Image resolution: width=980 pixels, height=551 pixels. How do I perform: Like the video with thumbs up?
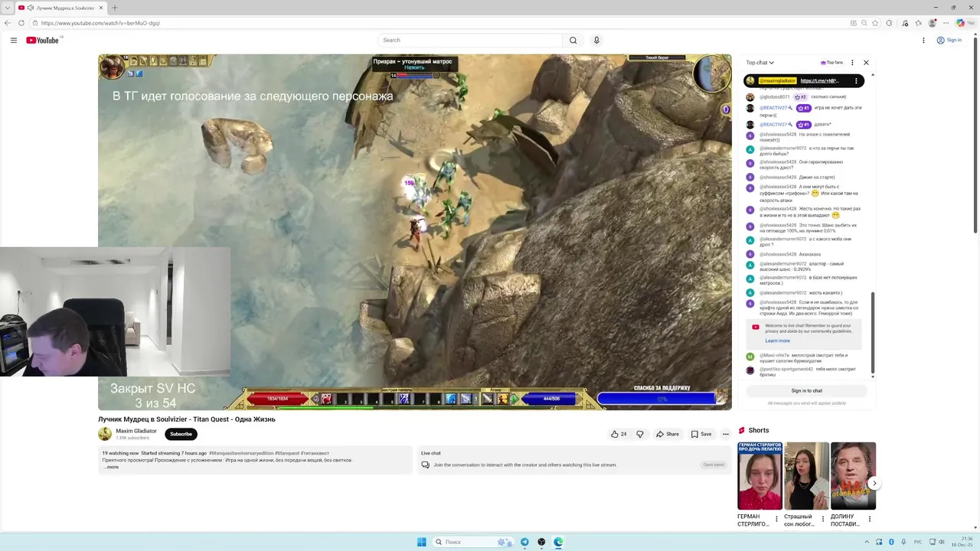pyautogui.click(x=619, y=434)
